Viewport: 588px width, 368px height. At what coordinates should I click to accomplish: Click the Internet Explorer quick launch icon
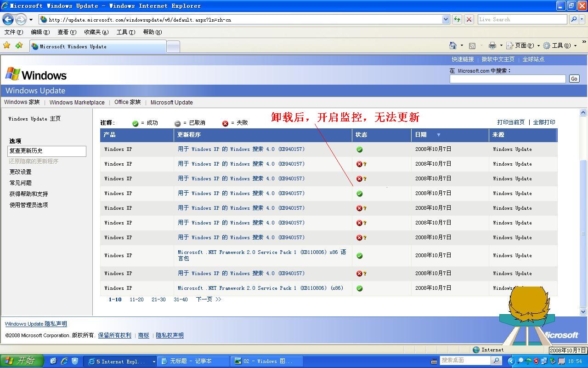tap(64, 361)
